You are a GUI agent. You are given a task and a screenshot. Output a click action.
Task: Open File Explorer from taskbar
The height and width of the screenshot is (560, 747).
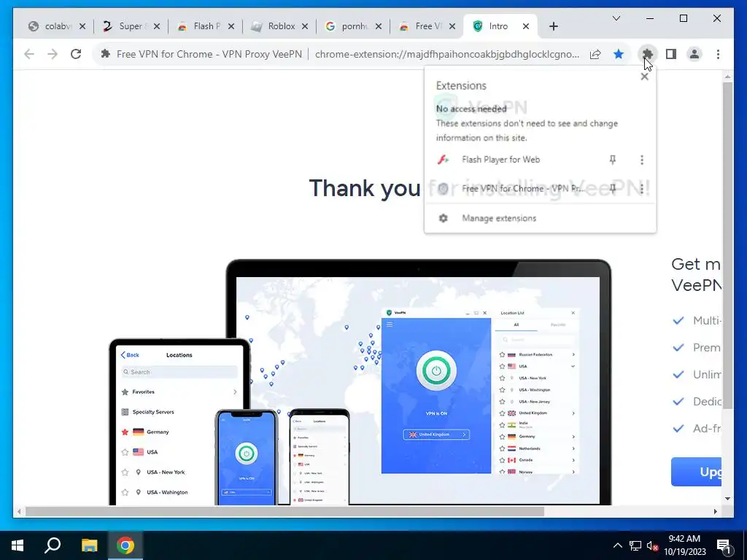(x=89, y=545)
